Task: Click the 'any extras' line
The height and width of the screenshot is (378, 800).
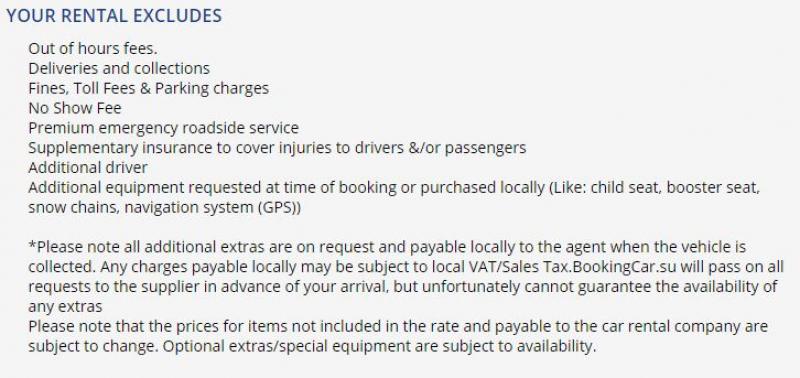Action: pos(65,307)
